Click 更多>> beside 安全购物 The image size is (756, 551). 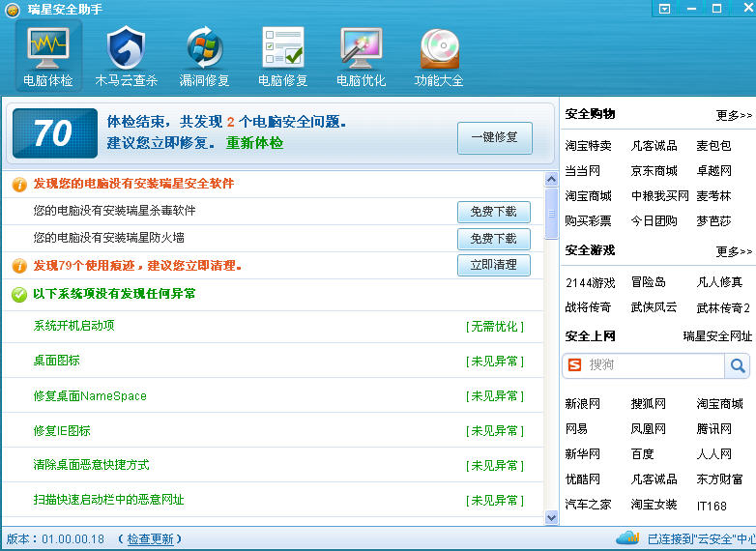734,116
